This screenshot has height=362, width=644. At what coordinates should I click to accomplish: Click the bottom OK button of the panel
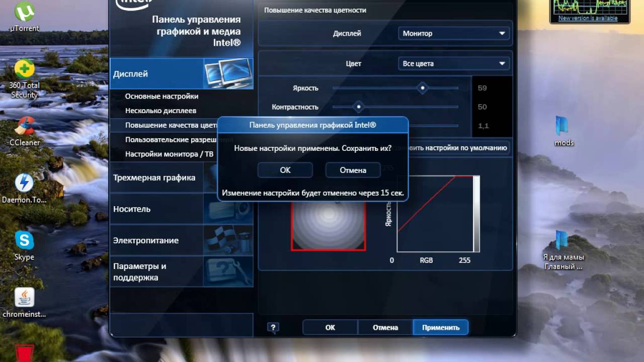[x=330, y=327]
